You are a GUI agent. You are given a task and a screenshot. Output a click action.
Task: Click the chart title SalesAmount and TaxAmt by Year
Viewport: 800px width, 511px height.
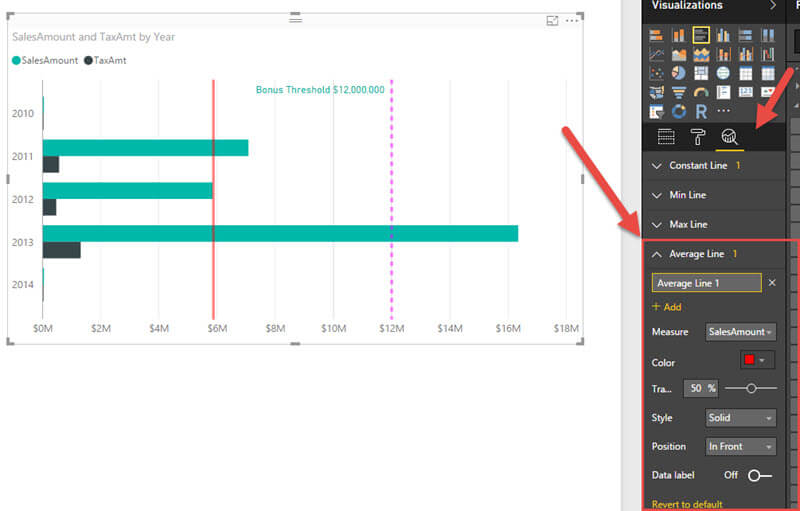pos(93,37)
